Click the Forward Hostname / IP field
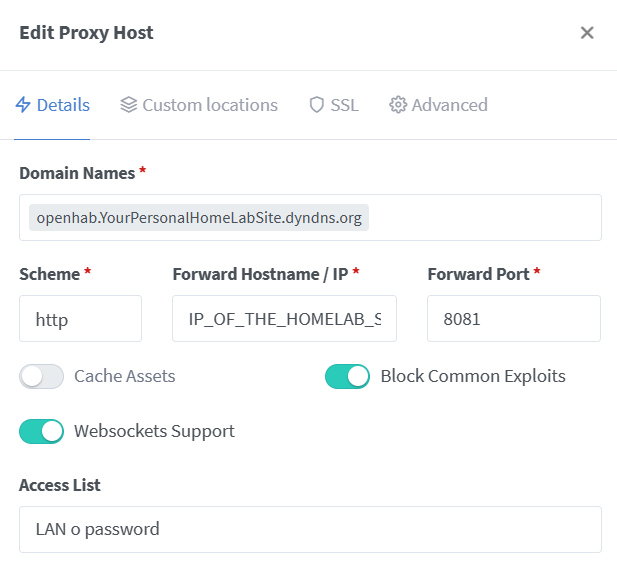 click(x=284, y=319)
